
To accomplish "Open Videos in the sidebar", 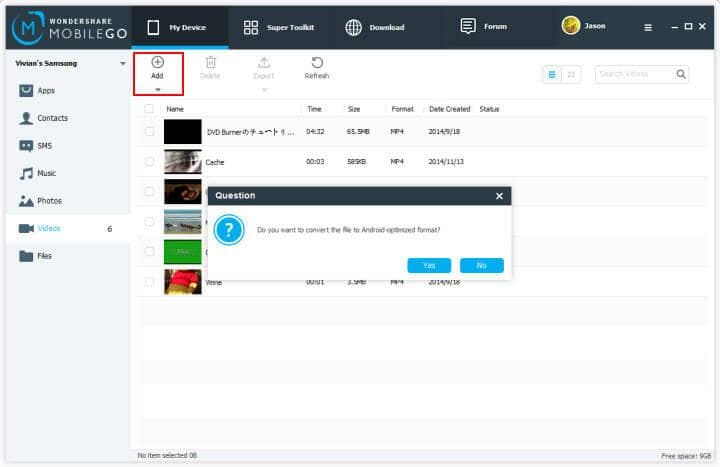I will (69, 228).
